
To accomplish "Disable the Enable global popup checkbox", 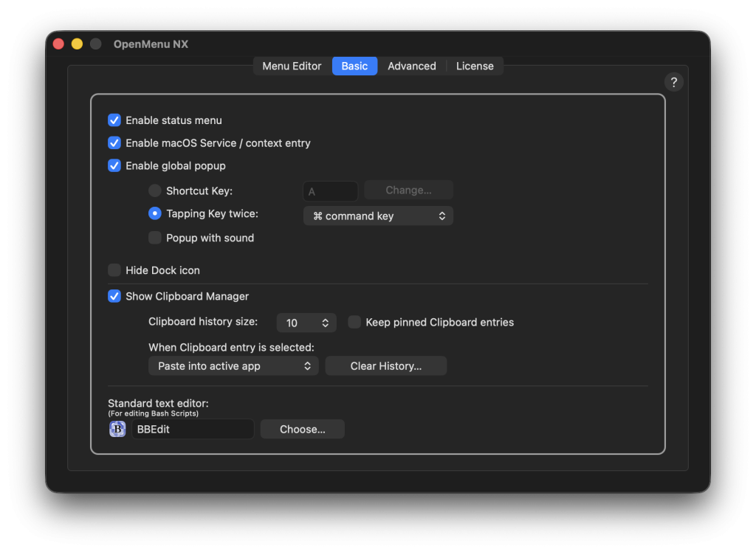I will pos(114,165).
